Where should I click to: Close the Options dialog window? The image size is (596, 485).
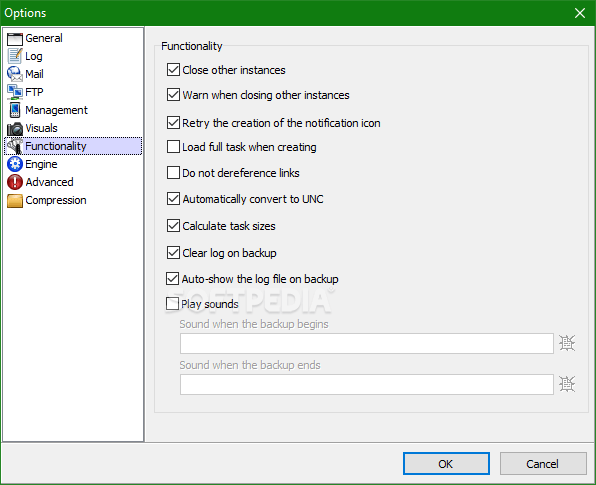click(x=580, y=13)
